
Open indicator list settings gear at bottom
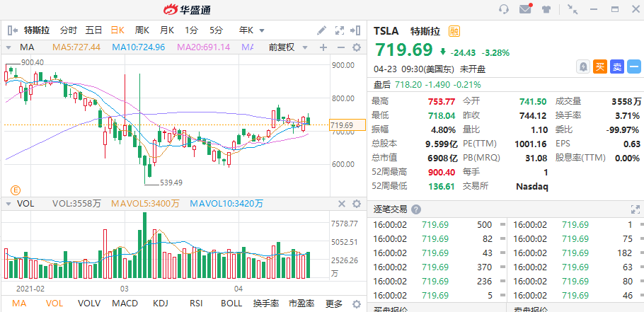[357, 304]
